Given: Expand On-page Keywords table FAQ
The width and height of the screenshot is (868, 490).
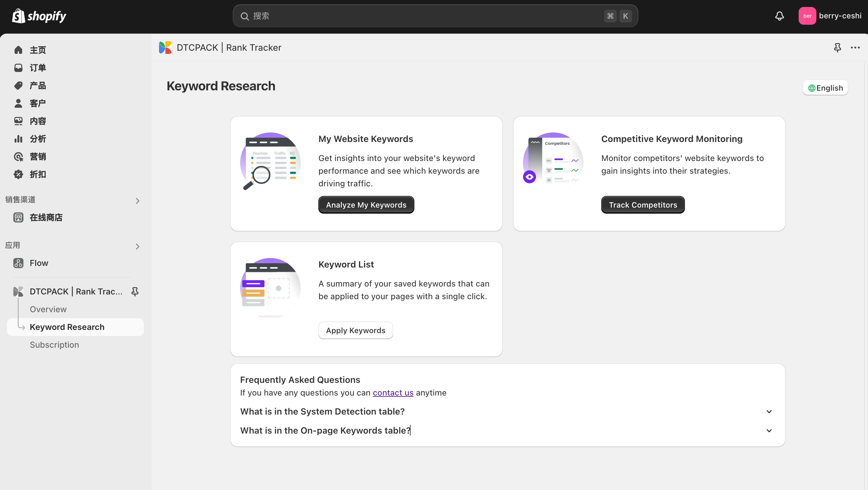Looking at the screenshot, I should tap(769, 431).
